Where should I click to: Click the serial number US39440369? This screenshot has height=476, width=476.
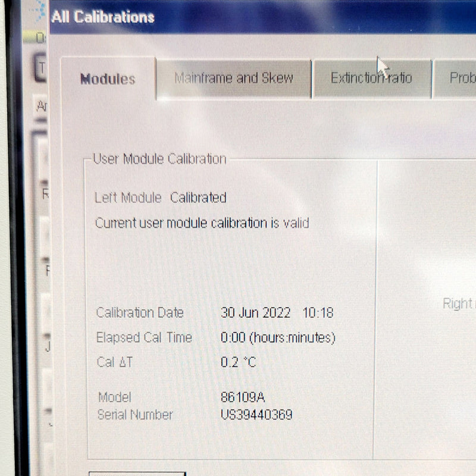[256, 415]
